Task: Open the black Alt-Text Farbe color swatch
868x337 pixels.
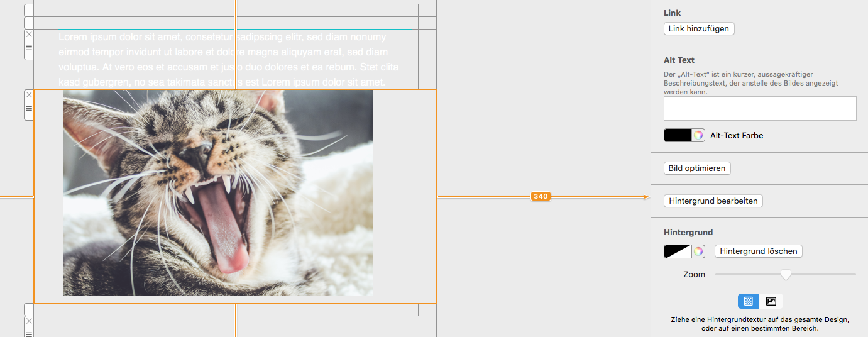Action: [678, 135]
